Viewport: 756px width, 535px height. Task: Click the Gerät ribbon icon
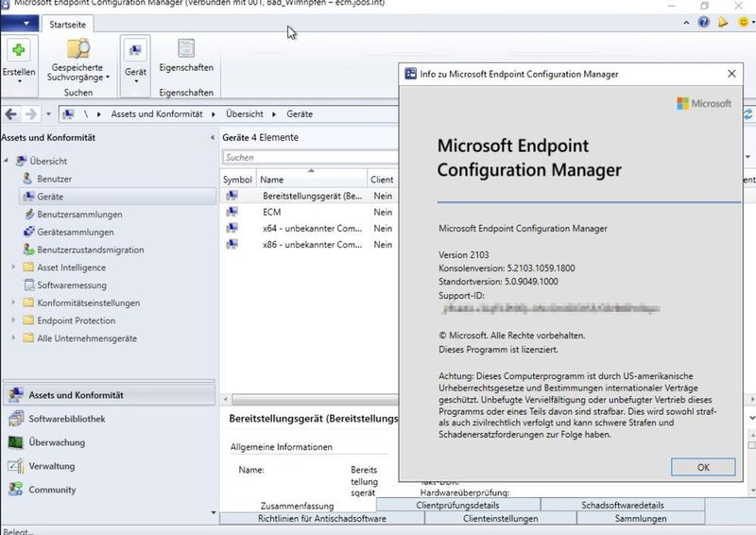pyautogui.click(x=135, y=50)
